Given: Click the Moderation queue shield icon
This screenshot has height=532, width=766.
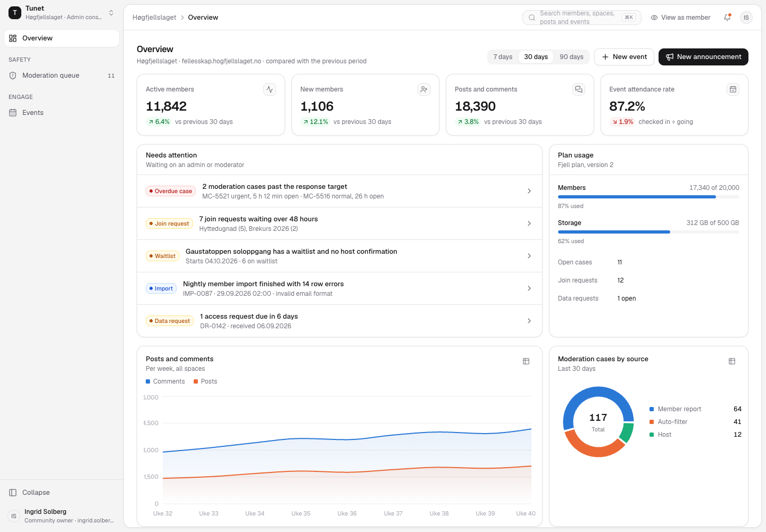Looking at the screenshot, I should 13,76.
